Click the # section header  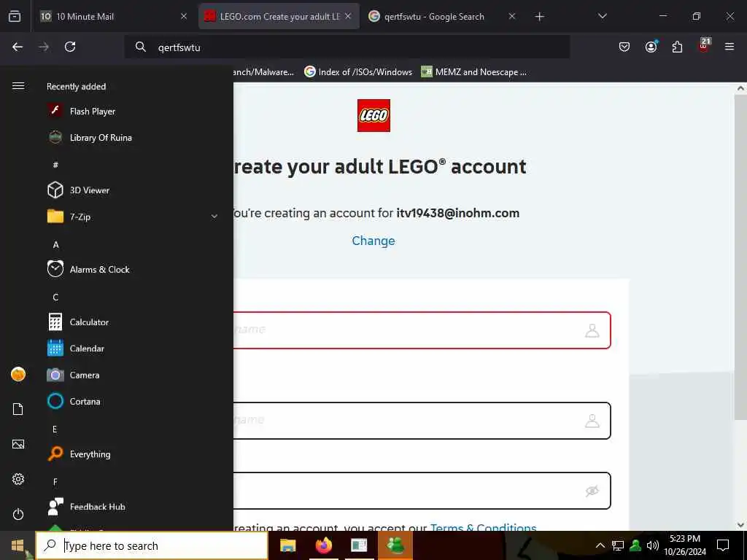coord(55,164)
